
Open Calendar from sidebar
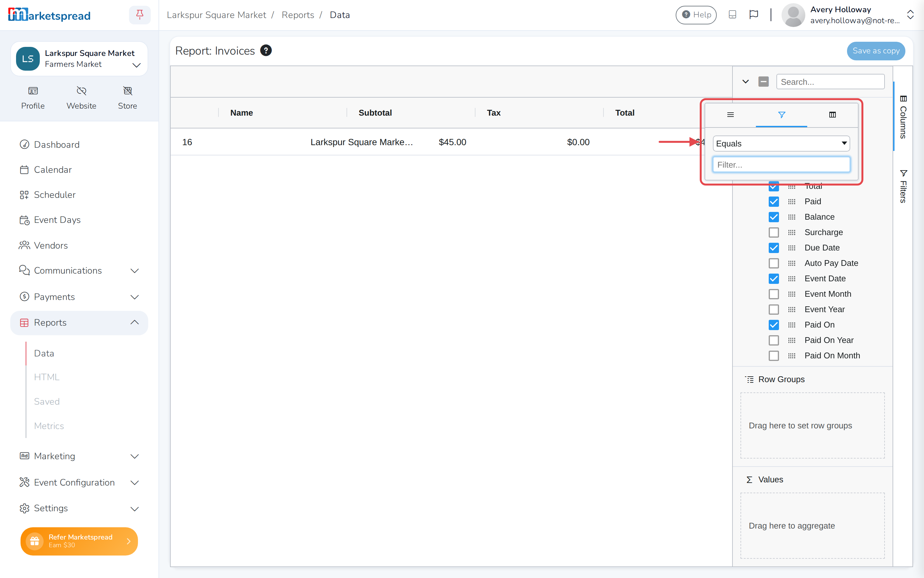pos(53,170)
